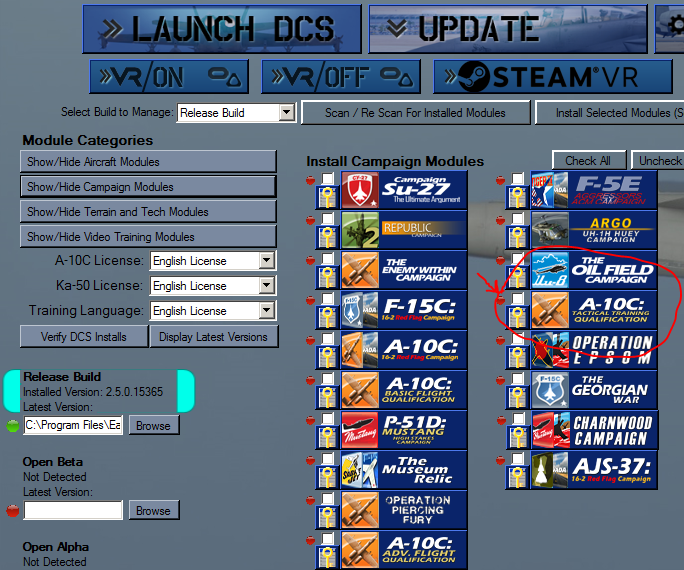Click empty Open Beta path field
This screenshot has width=684, height=570.
73,510
